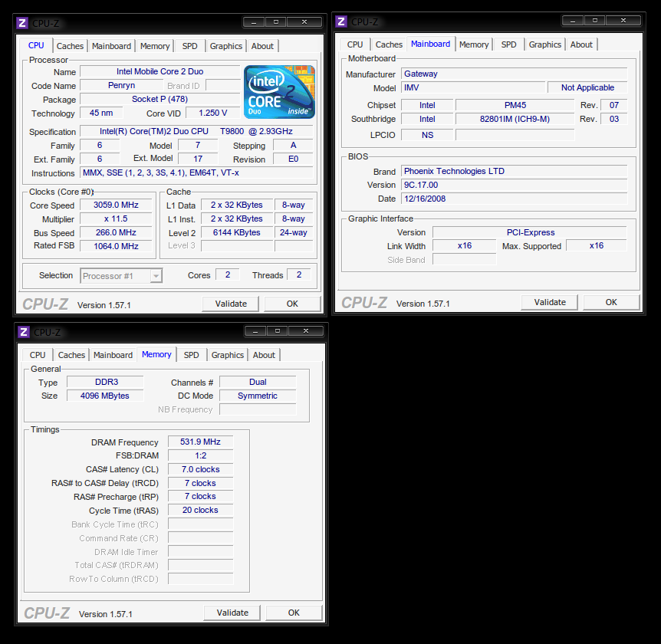Click the 1.250 V Core VID value
Screen dimensions: 661x644
click(x=213, y=113)
